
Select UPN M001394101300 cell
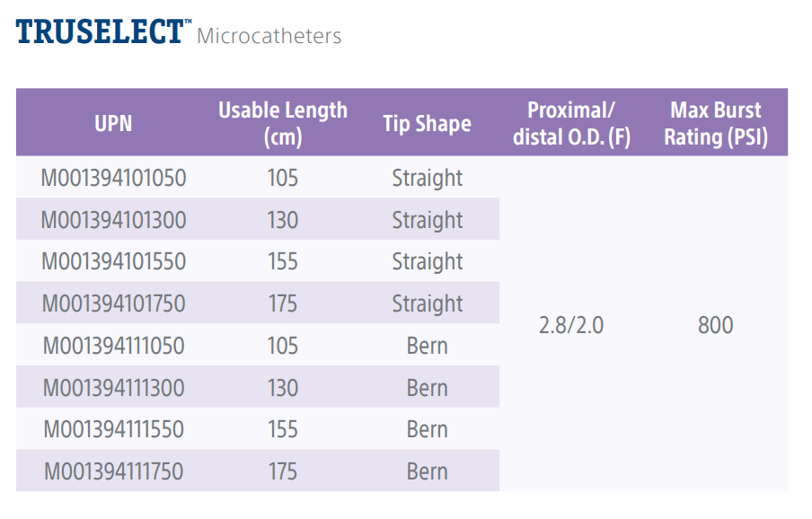pos(113,220)
